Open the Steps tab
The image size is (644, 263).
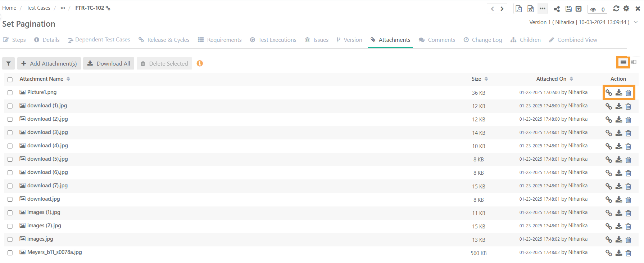[15, 40]
